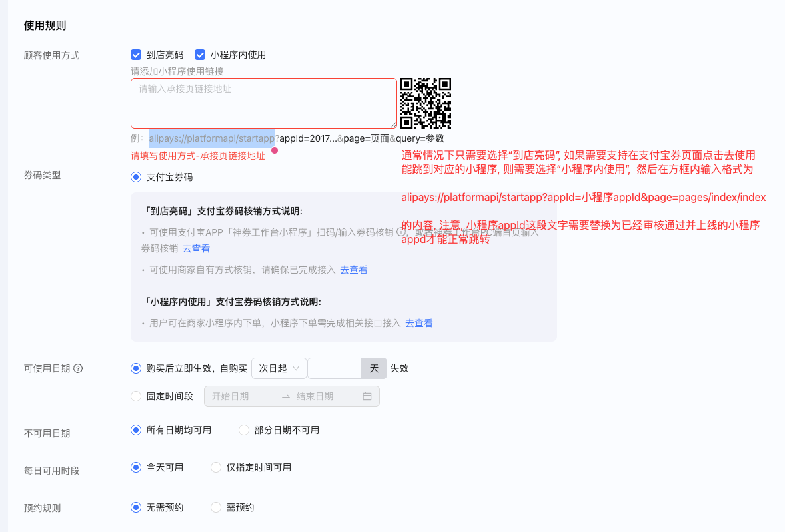
Task: Select 固定时间段 for the usable date
Action: pos(136,396)
